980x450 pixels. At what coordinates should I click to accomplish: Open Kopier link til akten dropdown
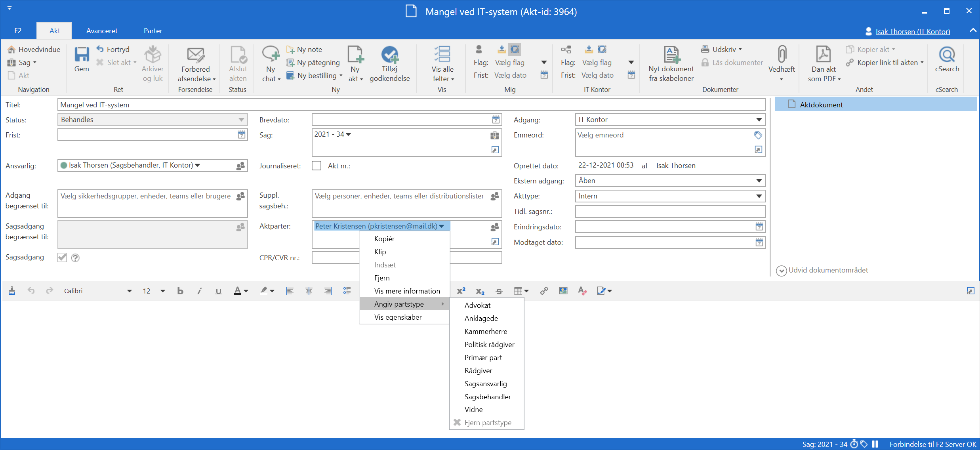click(x=885, y=62)
